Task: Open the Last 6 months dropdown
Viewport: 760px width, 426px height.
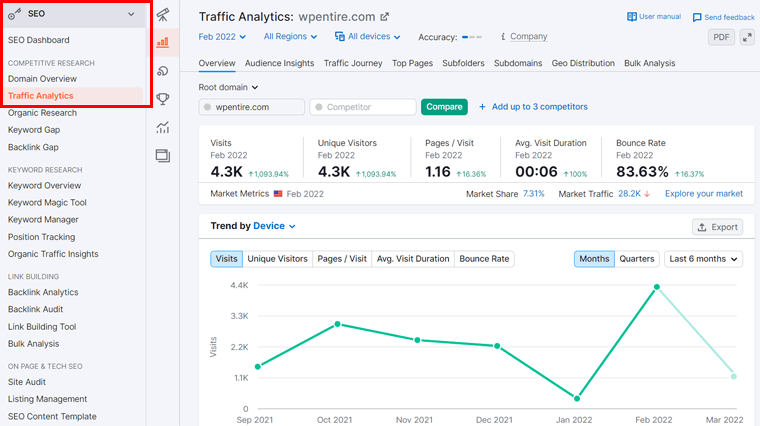Action: (x=703, y=259)
